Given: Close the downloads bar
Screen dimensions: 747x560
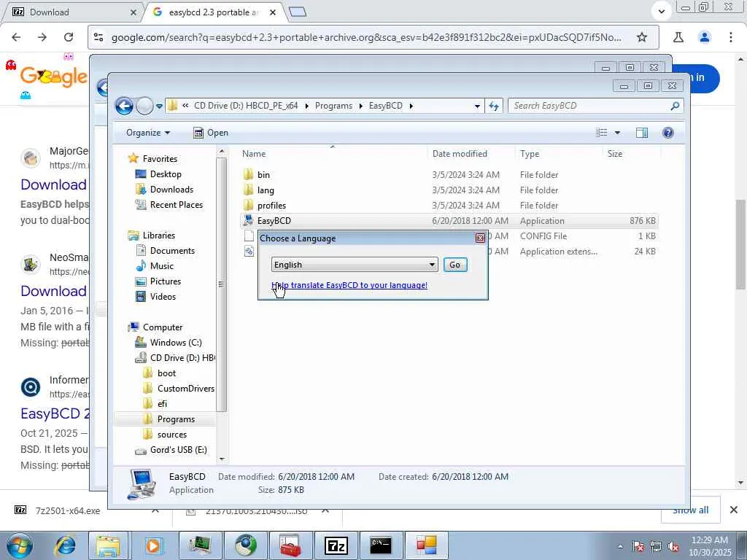Looking at the screenshot, I should tap(734, 510).
